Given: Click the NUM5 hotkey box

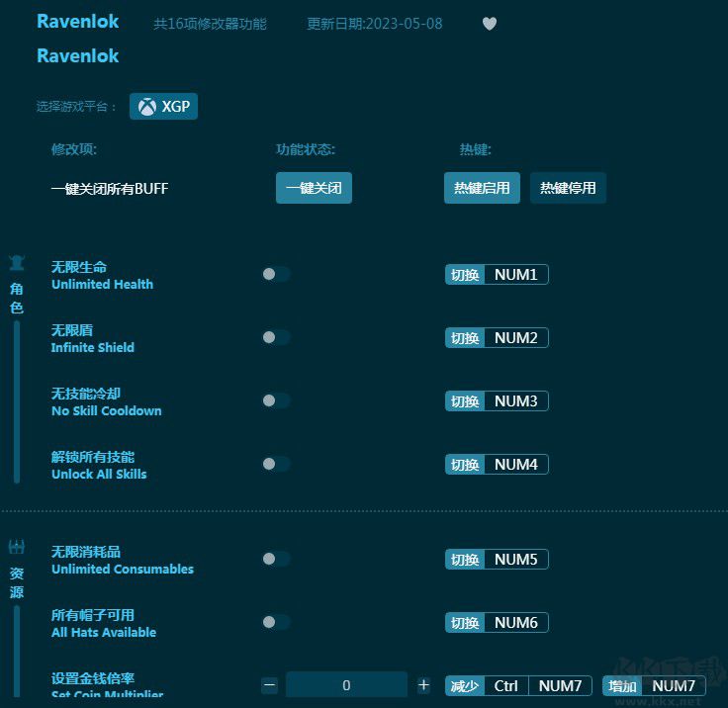Looking at the screenshot, I should click(x=515, y=559).
